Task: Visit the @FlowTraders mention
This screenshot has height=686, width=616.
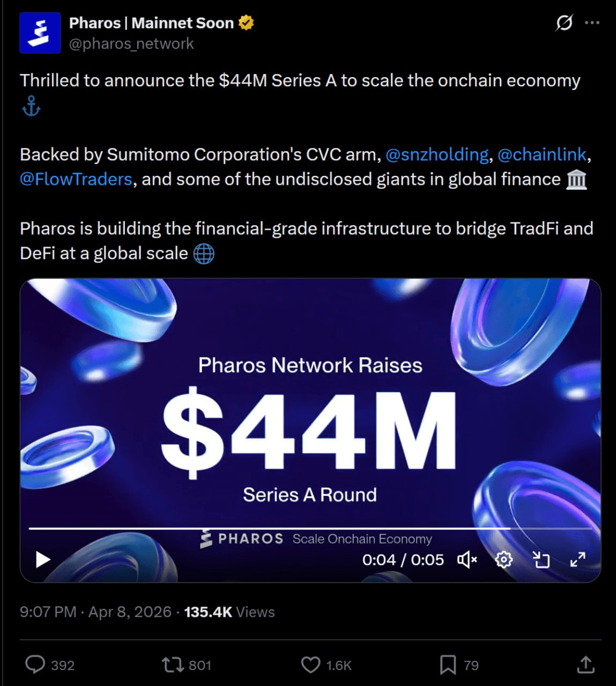Action: pyautogui.click(x=76, y=179)
